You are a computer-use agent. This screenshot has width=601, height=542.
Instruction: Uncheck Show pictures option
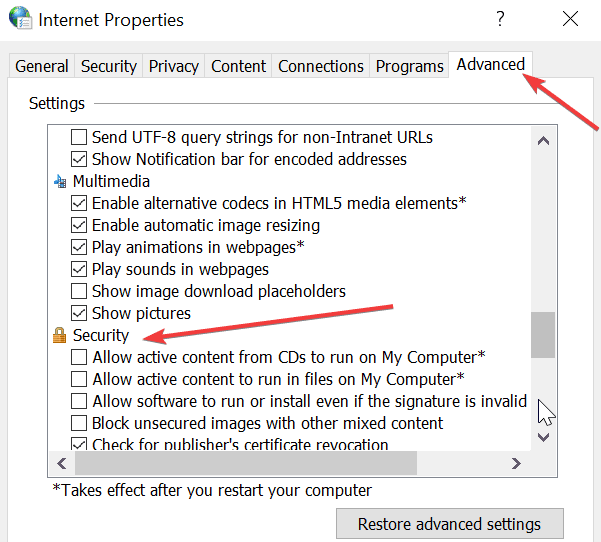pos(79,313)
